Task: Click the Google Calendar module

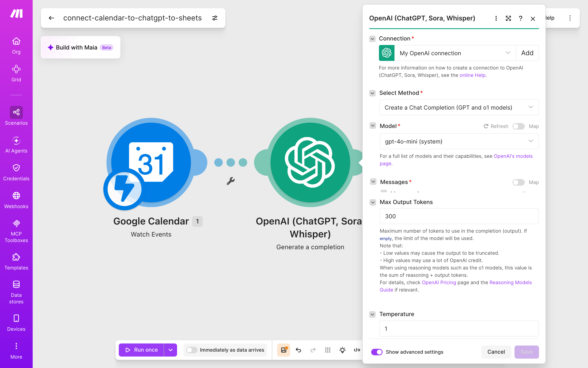Action: [151, 162]
